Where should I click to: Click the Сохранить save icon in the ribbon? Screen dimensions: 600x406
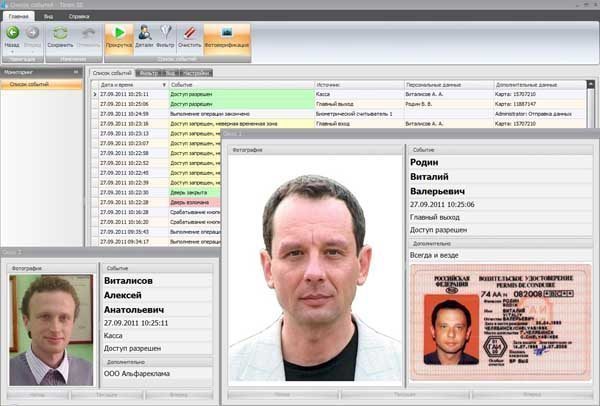tap(60, 34)
